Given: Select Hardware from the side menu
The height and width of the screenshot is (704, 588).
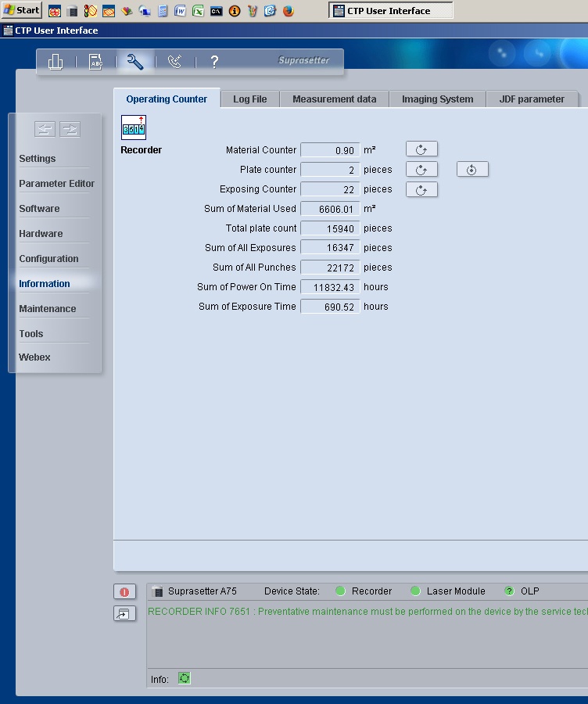Looking at the screenshot, I should point(41,234).
